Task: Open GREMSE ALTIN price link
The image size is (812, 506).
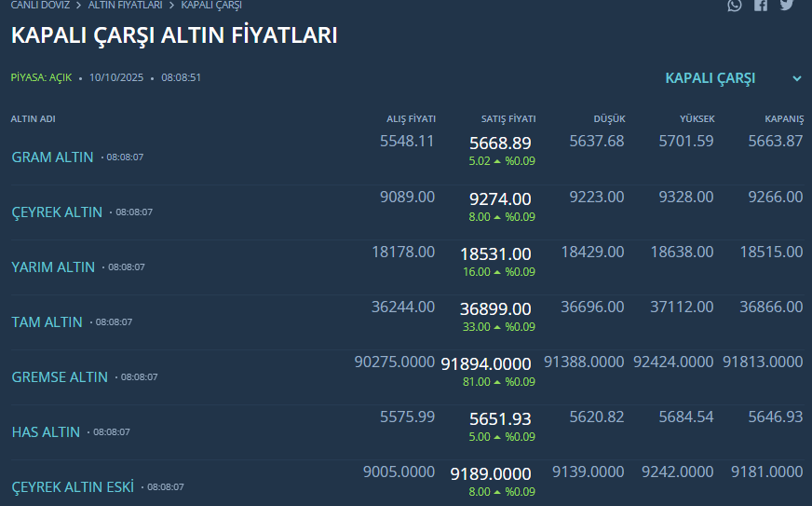Action: [x=60, y=377]
